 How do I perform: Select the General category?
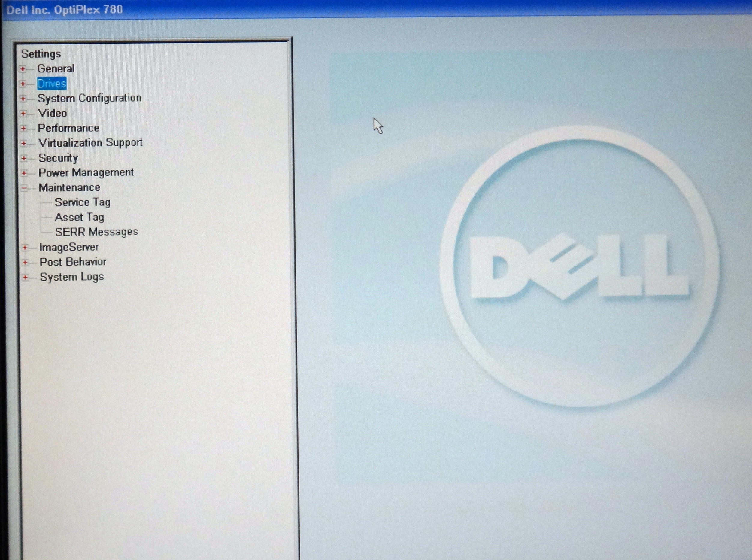coord(56,68)
